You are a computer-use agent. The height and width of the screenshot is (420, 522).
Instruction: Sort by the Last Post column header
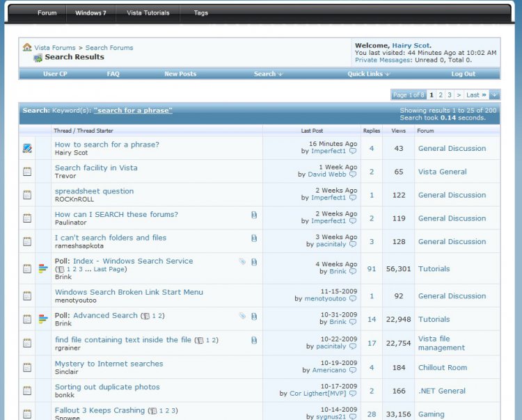point(312,131)
